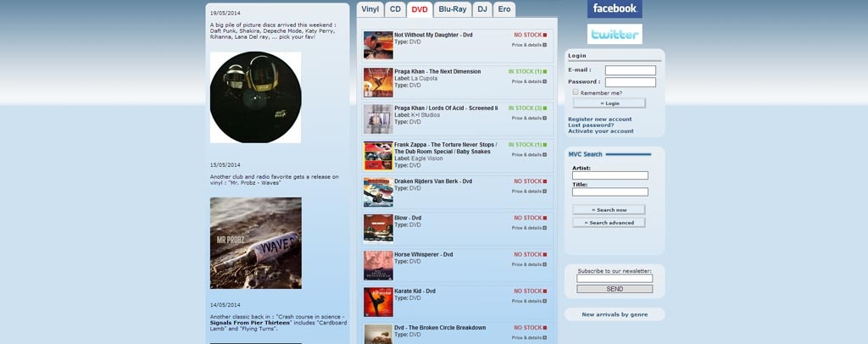Open the Lost password link
This screenshot has width=868, height=344.
(x=591, y=125)
